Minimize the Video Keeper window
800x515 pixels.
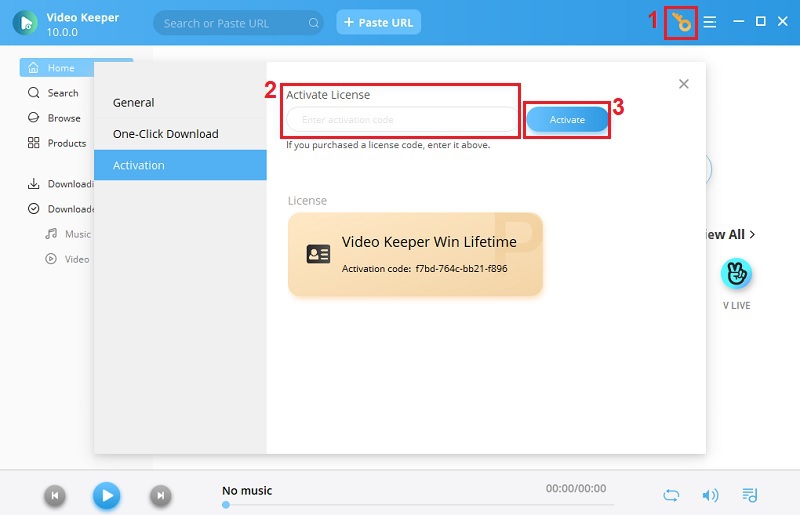738,21
